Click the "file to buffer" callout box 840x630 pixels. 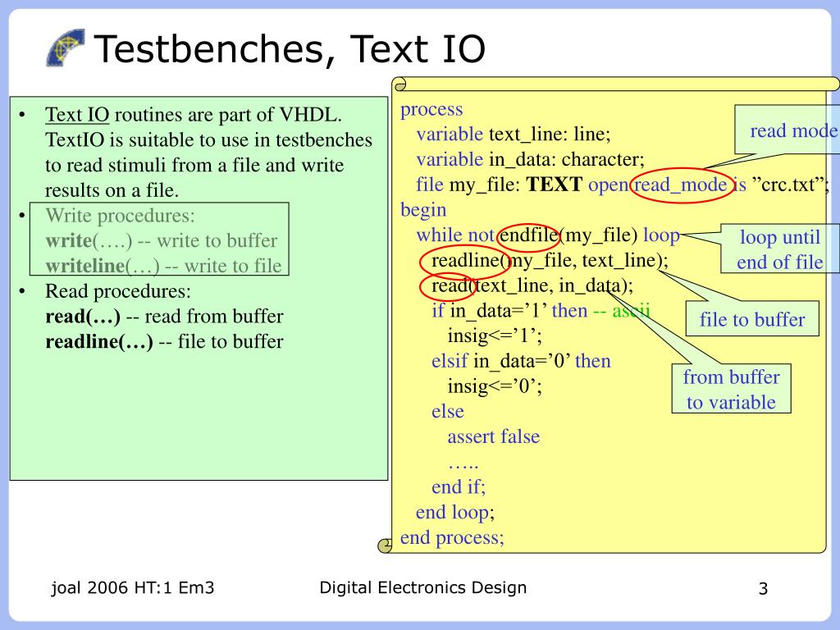pos(752,319)
